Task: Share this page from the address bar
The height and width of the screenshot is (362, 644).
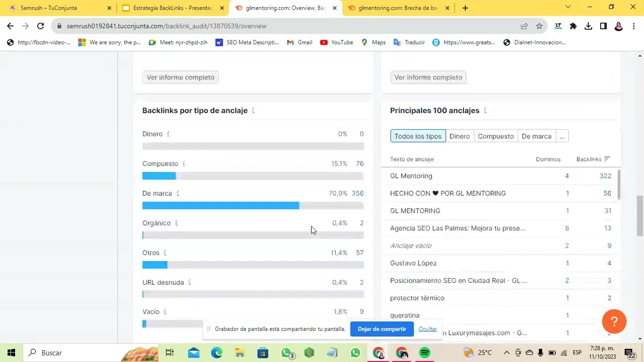Action: pos(524,26)
